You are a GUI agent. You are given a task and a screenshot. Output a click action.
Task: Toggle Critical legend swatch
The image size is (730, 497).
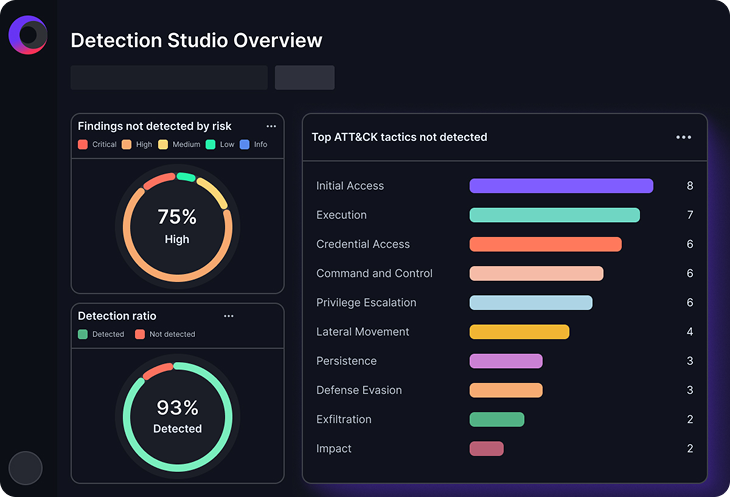(83, 145)
